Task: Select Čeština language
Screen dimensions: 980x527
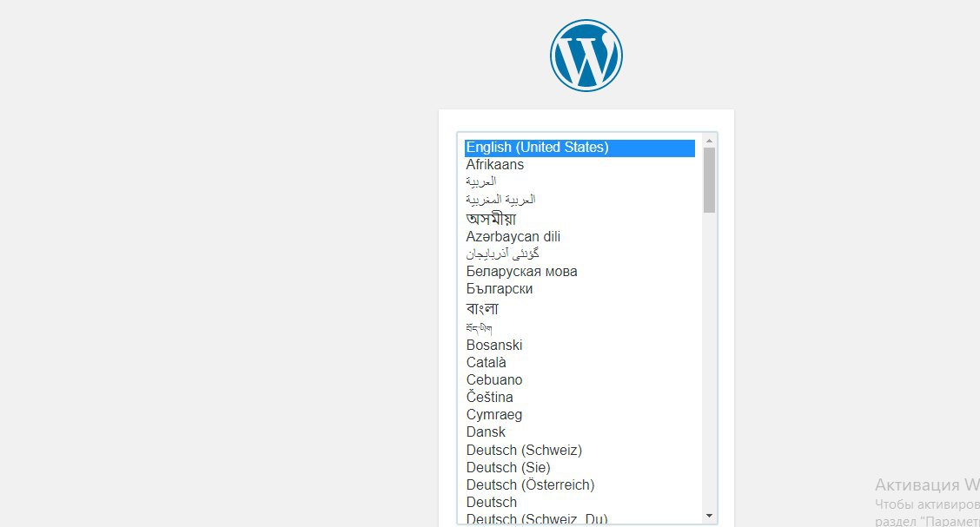Action: click(x=579, y=397)
